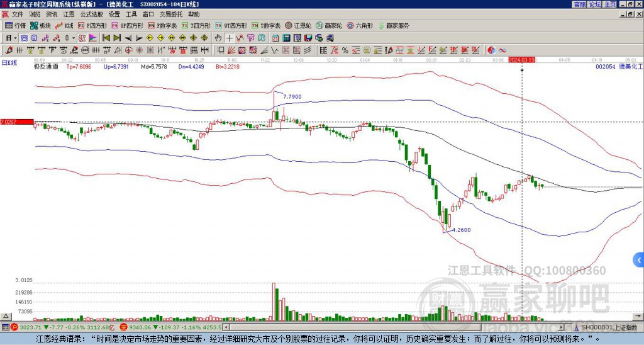The height and width of the screenshot is (345, 644).
Task: Open the 工具 menu
Action: (x=131, y=14)
